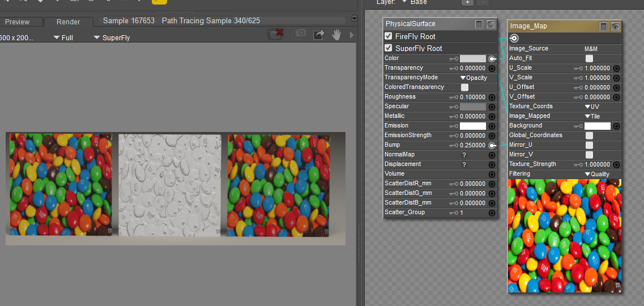The image size is (644, 306).
Task: Switch to the Render tab
Action: 68,22
